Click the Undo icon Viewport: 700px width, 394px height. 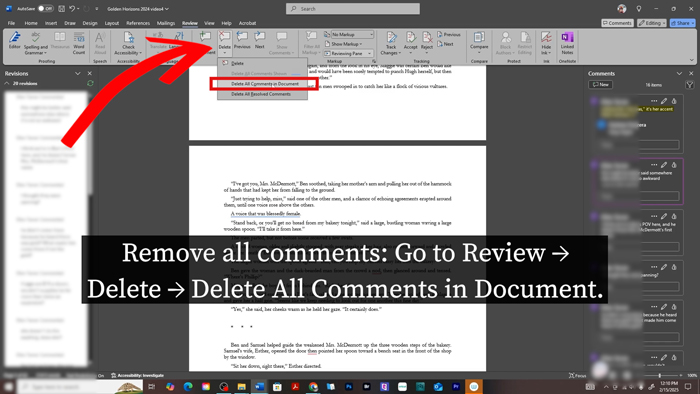[72, 8]
